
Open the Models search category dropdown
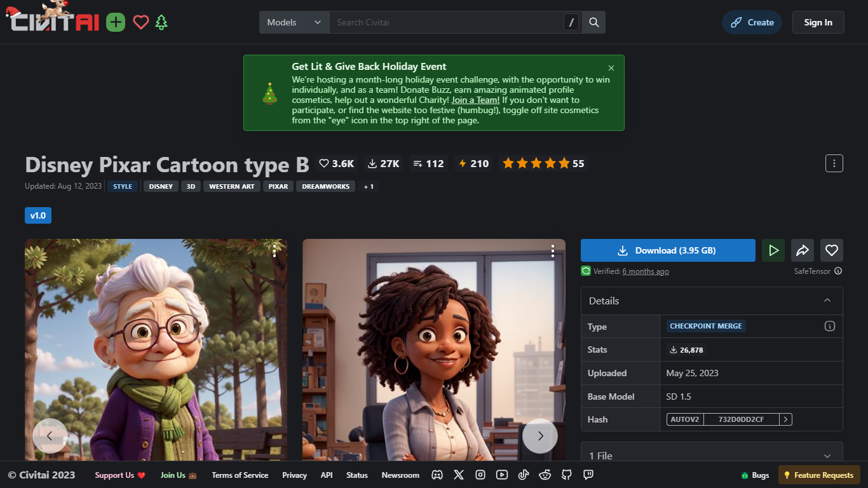[294, 22]
